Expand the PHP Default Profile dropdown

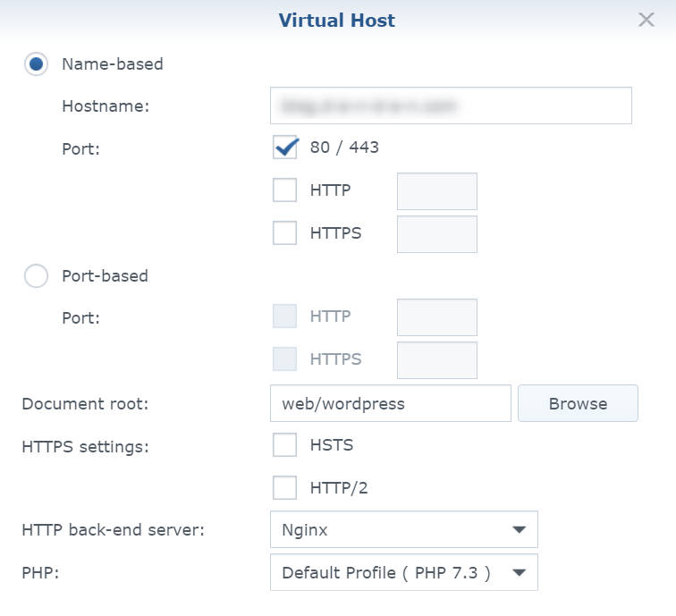(x=403, y=573)
